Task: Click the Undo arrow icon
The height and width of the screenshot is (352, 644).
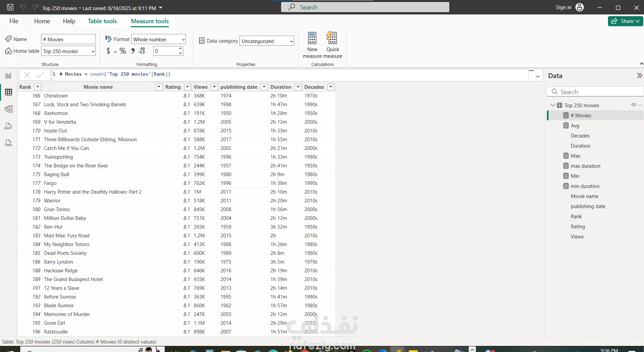Action: [x=23, y=7]
